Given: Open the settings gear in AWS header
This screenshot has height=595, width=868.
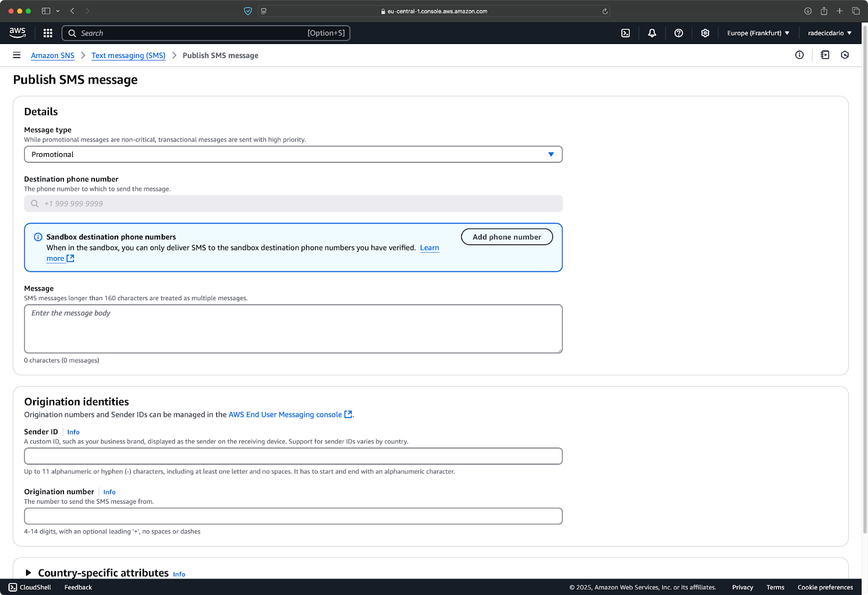Looking at the screenshot, I should click(x=705, y=33).
